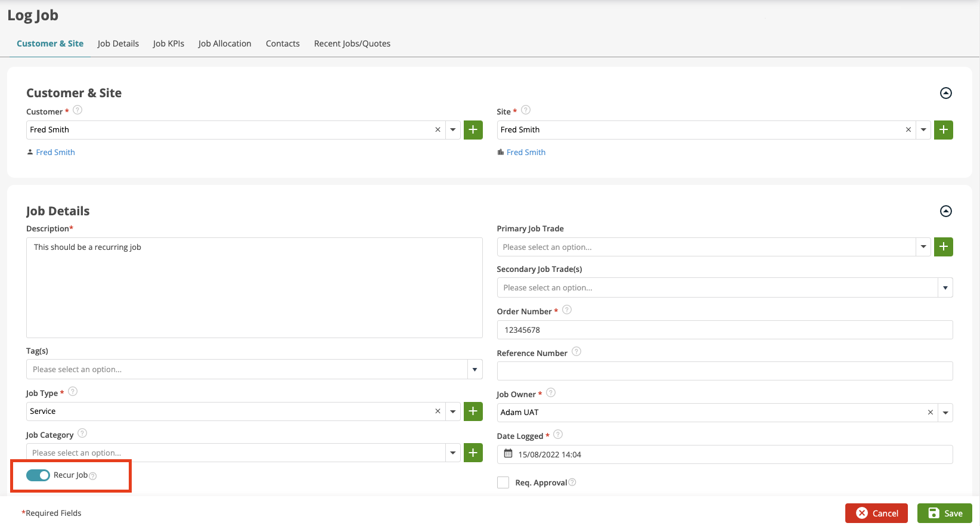Open the Site dropdown arrow
The height and width of the screenshot is (526, 980).
point(923,129)
